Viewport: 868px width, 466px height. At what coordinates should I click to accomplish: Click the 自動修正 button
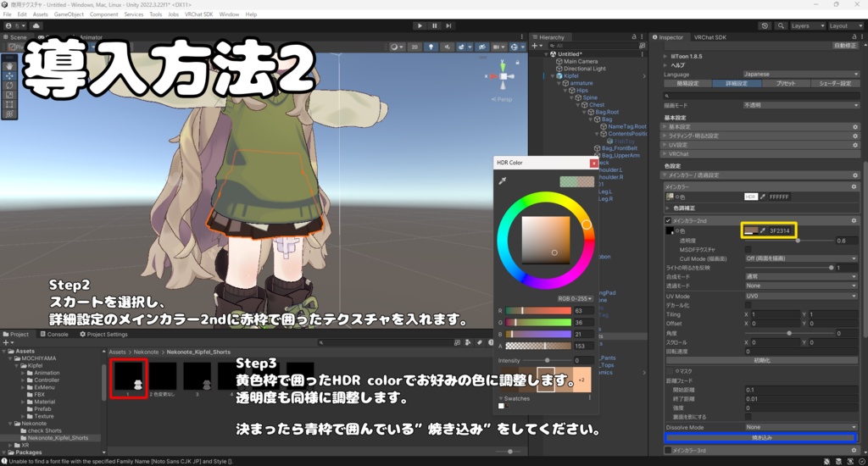pyautogui.click(x=845, y=46)
